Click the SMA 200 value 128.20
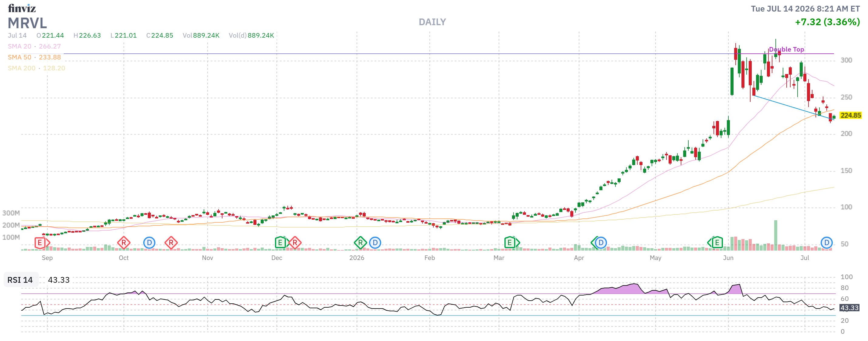The height and width of the screenshot is (341, 868). [x=54, y=68]
